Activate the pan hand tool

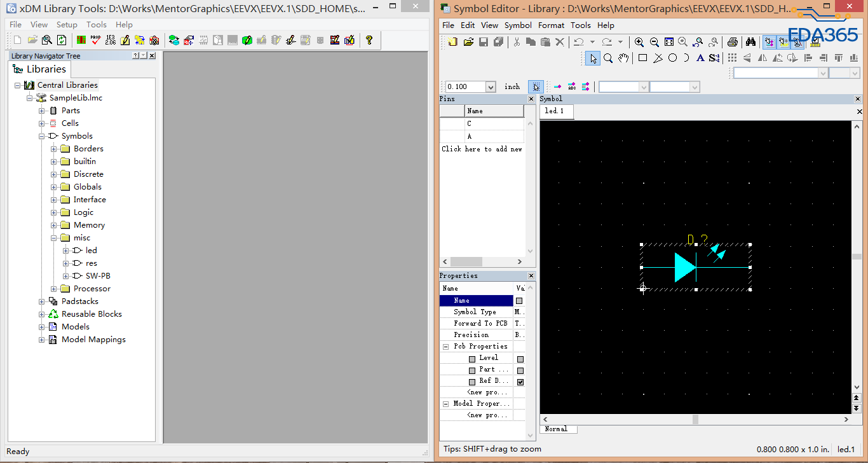pyautogui.click(x=623, y=59)
